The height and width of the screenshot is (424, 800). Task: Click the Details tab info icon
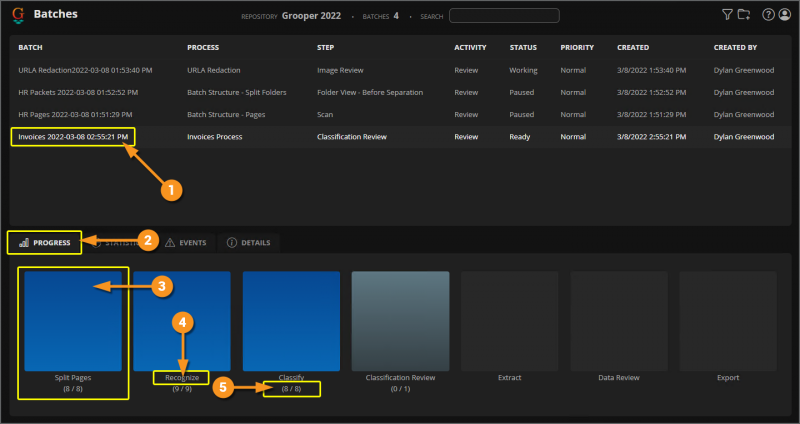click(232, 242)
